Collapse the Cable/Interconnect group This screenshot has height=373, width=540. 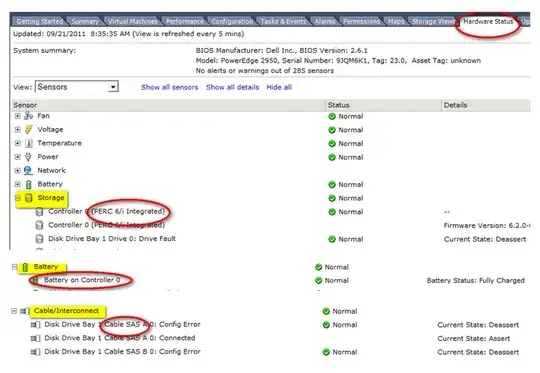pyautogui.click(x=14, y=311)
